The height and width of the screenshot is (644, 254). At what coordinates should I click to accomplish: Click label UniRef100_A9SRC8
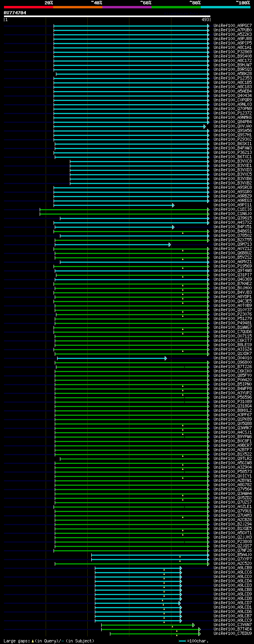[233, 188]
